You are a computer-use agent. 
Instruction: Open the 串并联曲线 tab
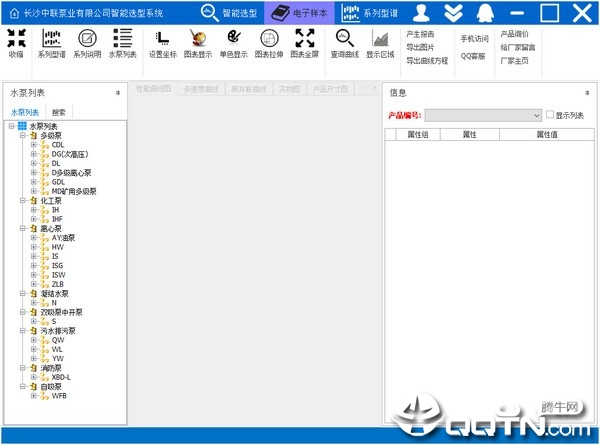point(248,89)
